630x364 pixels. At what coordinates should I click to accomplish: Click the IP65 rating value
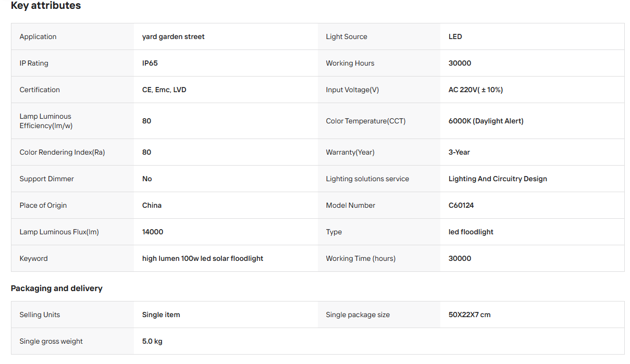point(150,63)
